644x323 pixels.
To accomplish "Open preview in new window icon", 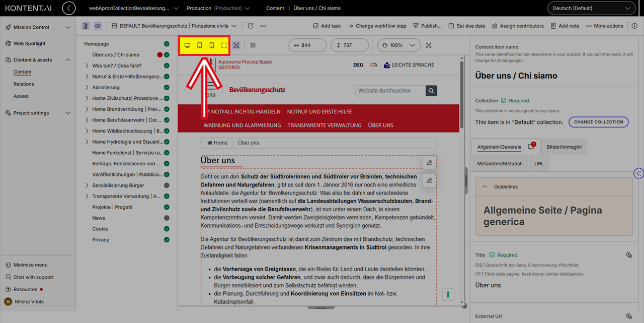I will coord(251,26).
